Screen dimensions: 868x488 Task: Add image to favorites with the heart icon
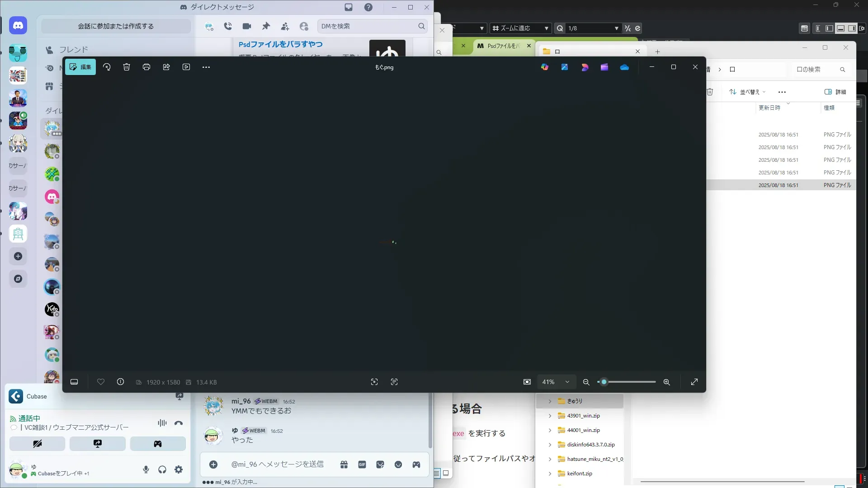[x=101, y=382]
